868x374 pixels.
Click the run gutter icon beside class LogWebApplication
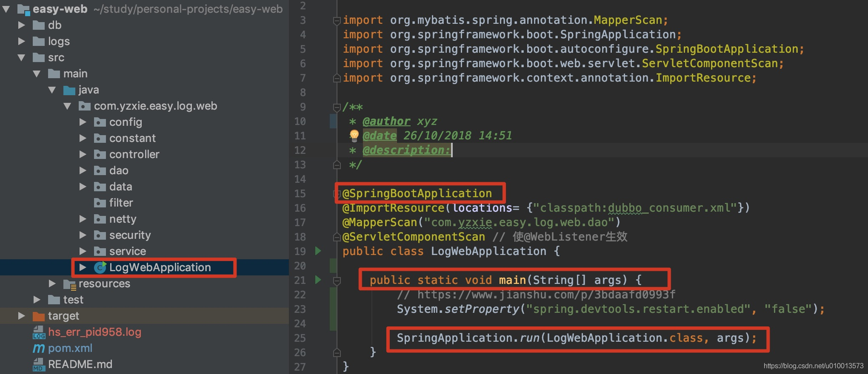point(318,251)
